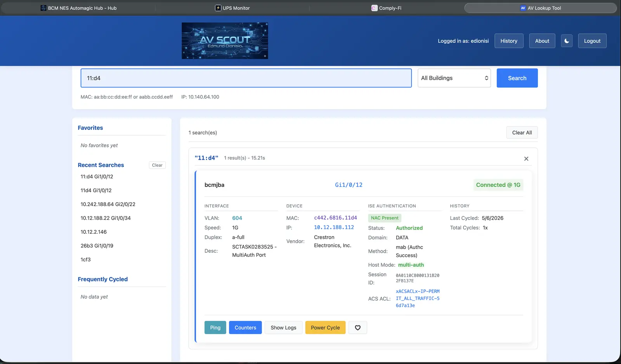Click the Authorized status text
This screenshot has width=621, height=364.
(x=409, y=228)
